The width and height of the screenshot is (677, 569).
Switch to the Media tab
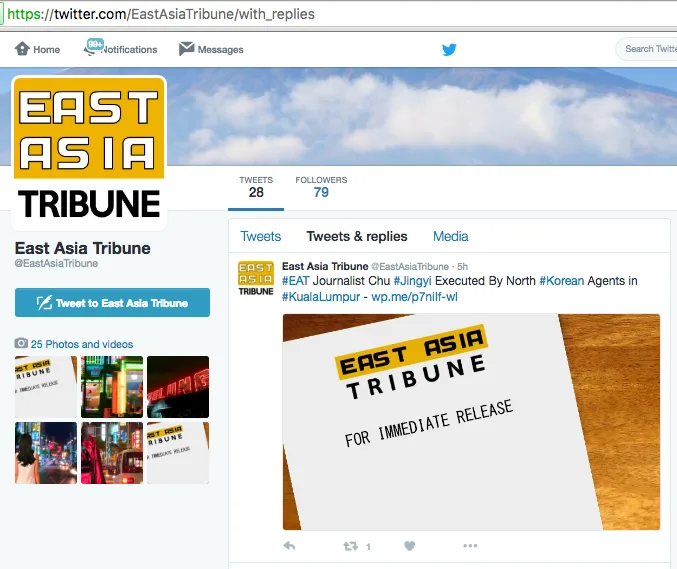pyautogui.click(x=450, y=236)
